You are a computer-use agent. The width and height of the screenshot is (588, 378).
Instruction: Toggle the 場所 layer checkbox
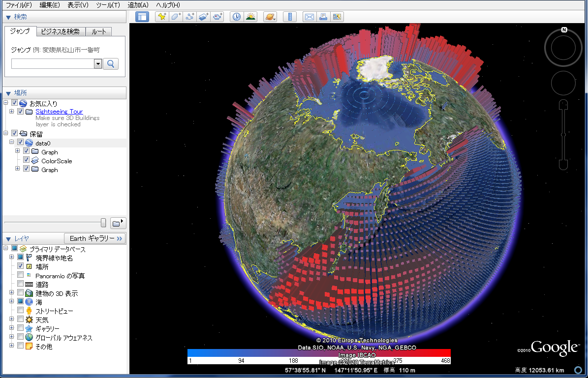pyautogui.click(x=21, y=266)
